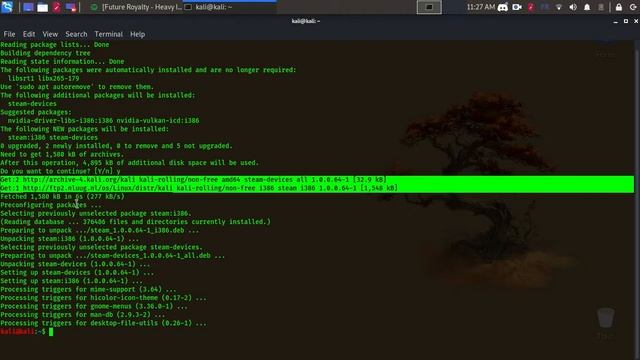Close the kali@kali terminal window
Image resolution: width=640 pixels, height=360 pixels.
(636, 21)
